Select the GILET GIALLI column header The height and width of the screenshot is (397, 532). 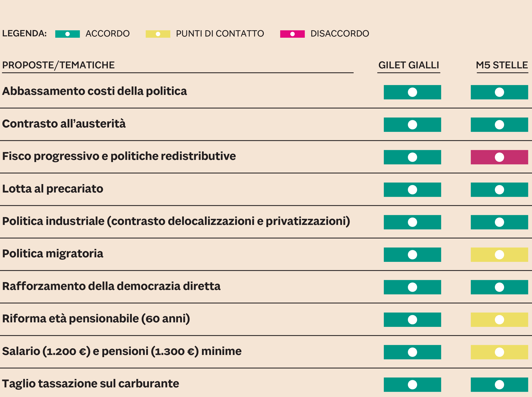(408, 65)
